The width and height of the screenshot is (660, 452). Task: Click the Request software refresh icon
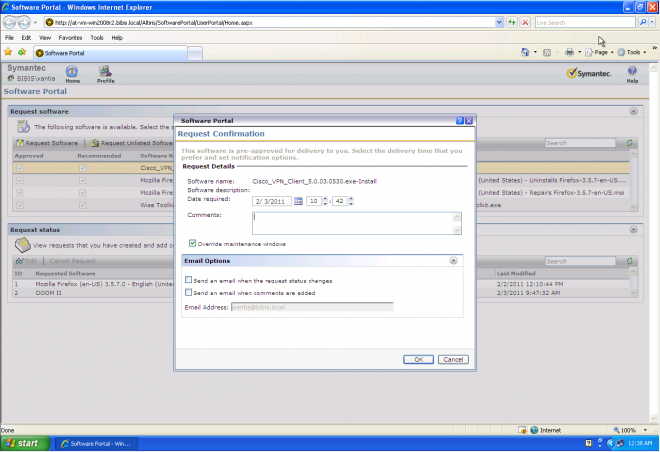[x=629, y=143]
